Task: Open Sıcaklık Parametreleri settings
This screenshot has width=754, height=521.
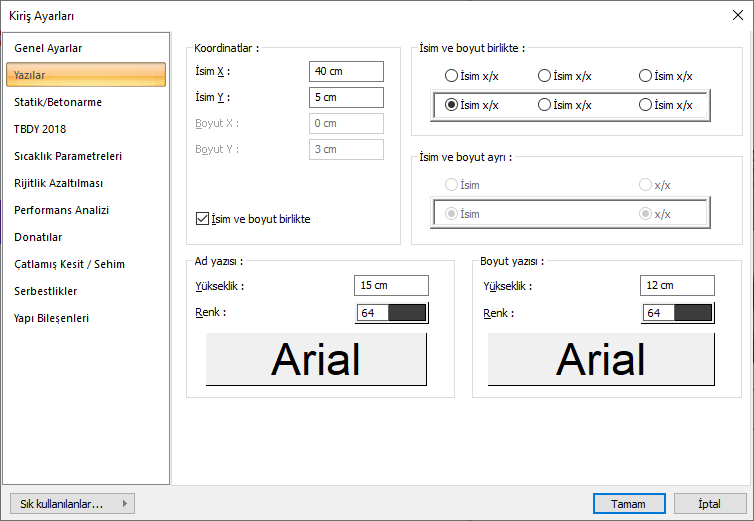Action: pos(68,156)
